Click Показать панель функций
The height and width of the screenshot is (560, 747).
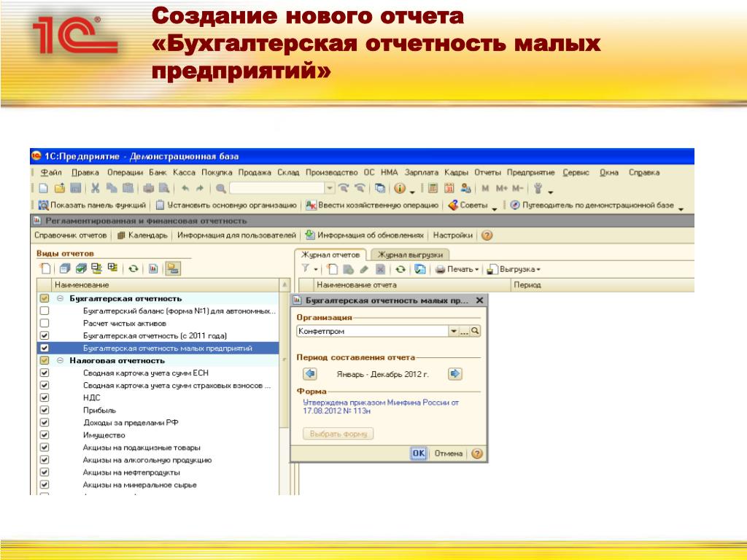point(92,205)
